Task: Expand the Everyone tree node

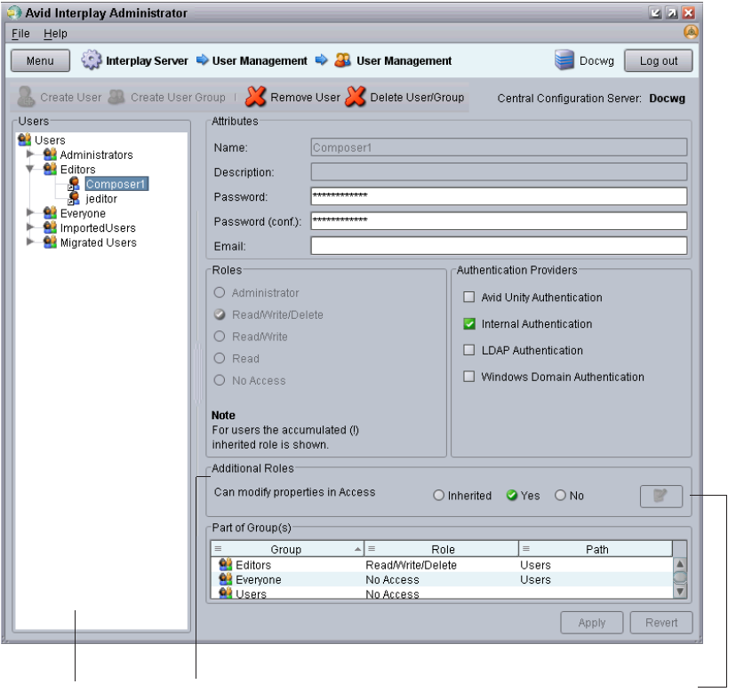Action: [x=30, y=212]
